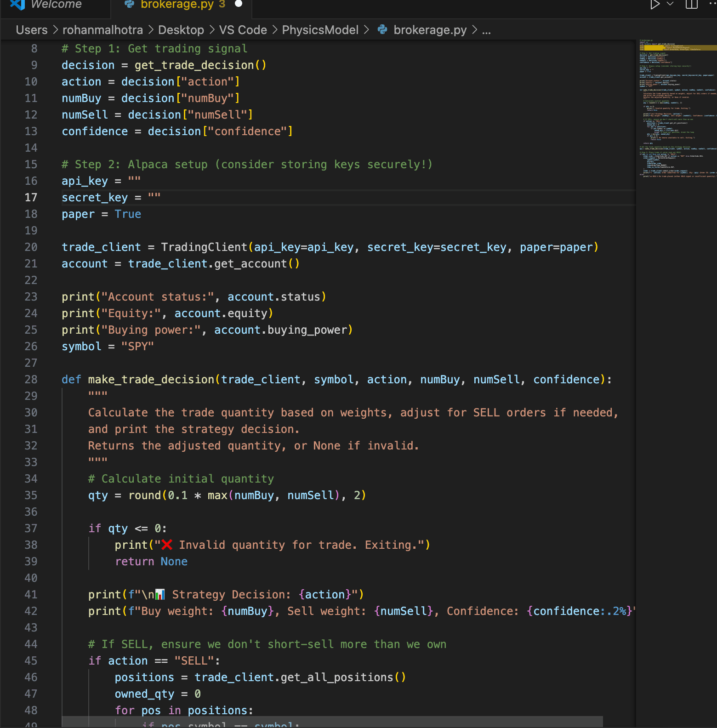717x728 pixels.
Task: Click the bar chart emoji on line 41
Action: pyautogui.click(x=159, y=594)
